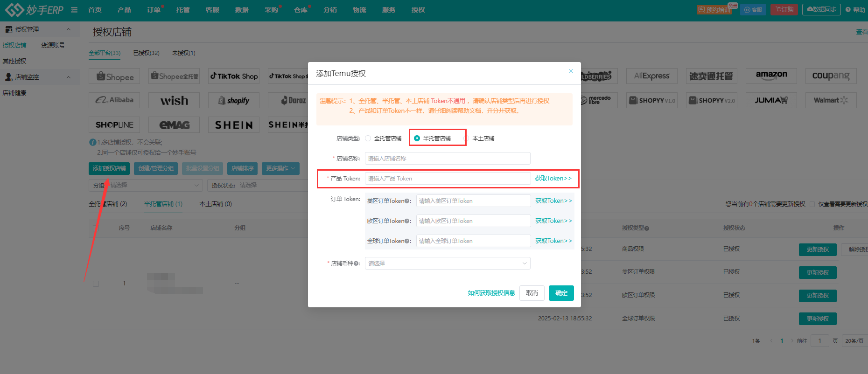
Task: Open the 分组 filter dropdown
Action: tap(146, 185)
